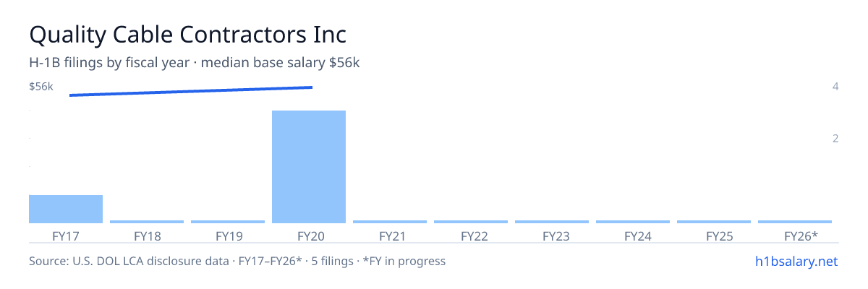Click the FY20 axis label
The height and width of the screenshot is (289, 868).
309,236
